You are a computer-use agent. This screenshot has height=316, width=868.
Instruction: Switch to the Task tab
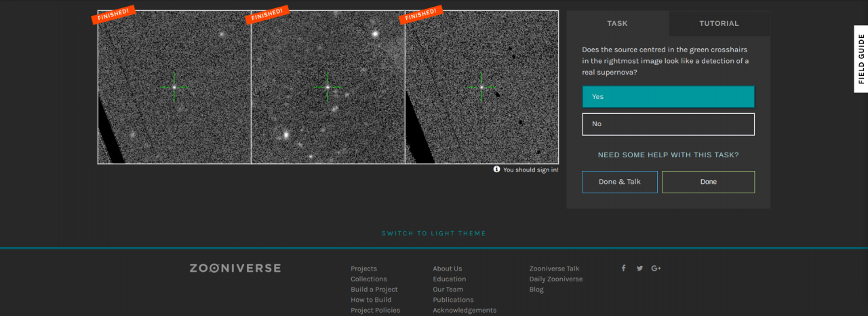618,23
